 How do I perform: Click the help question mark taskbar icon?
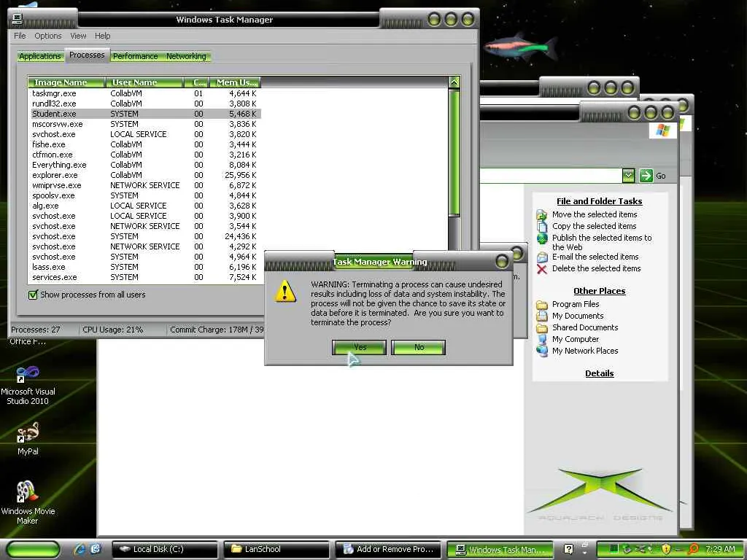click(568, 549)
